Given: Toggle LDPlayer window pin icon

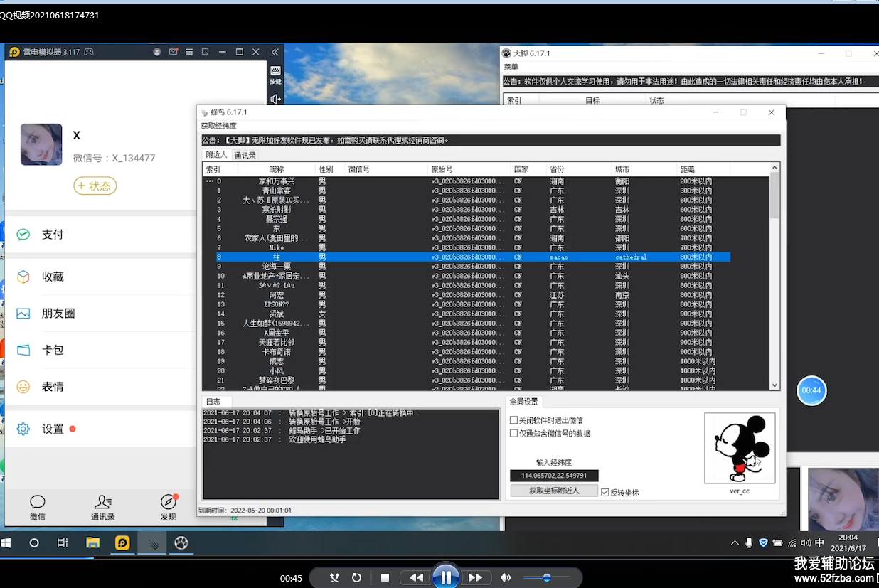Looking at the screenshot, I should pos(206,52).
